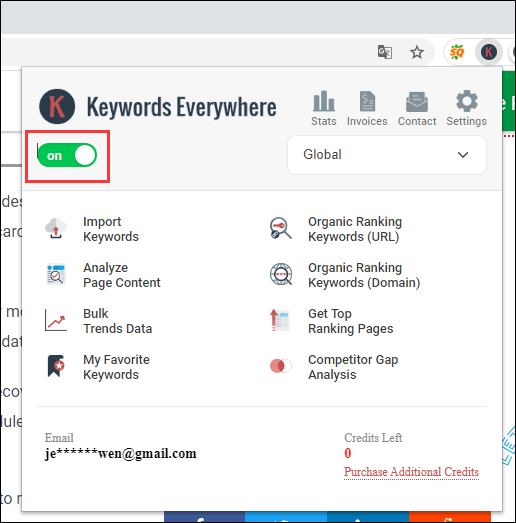Screen dimensions: 516x523
Task: Click the Organic Ranking Keywords (URL) icon
Action: click(281, 228)
